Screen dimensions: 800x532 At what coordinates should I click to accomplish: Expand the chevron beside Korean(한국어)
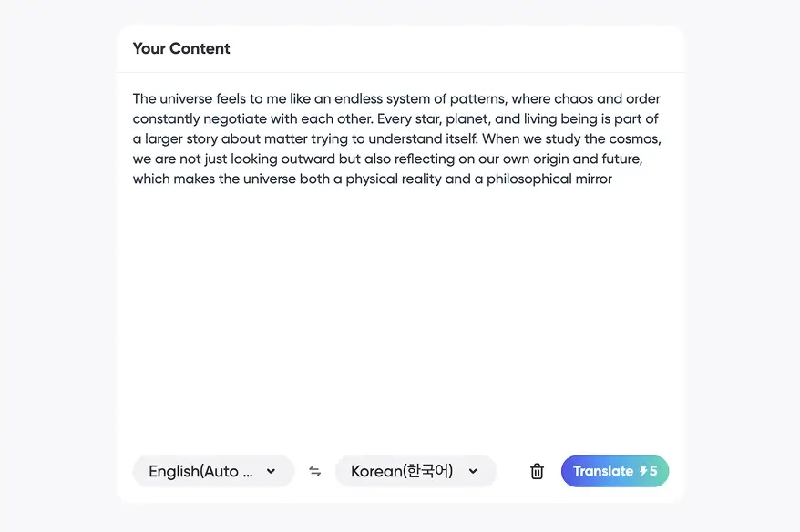(x=473, y=471)
